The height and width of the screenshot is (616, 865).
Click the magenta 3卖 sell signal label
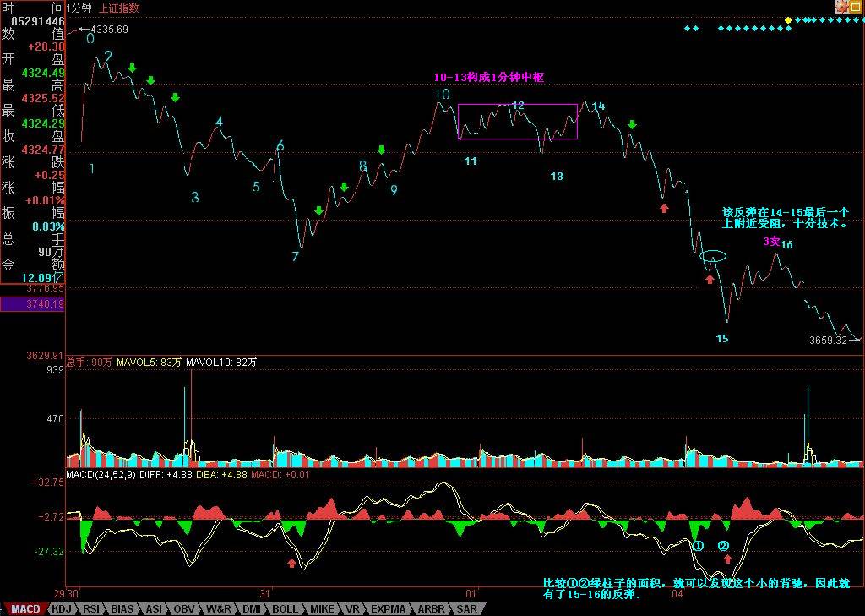tap(771, 241)
